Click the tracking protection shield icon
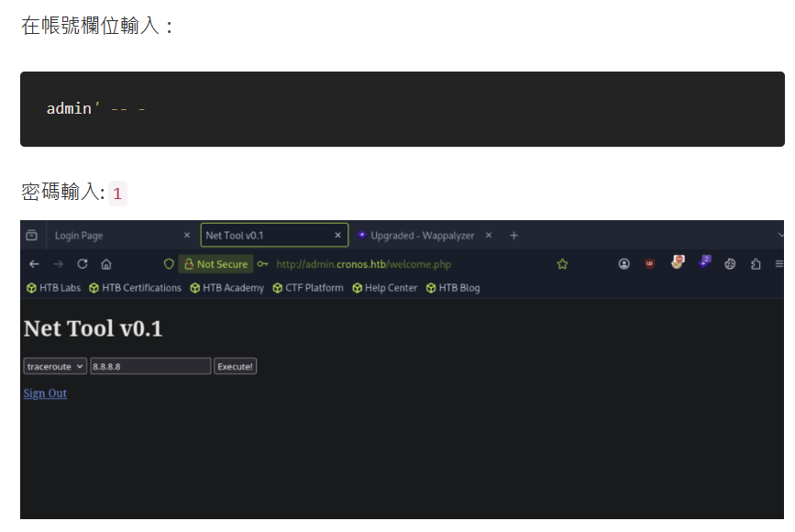The height and width of the screenshot is (532, 795). [x=169, y=264]
